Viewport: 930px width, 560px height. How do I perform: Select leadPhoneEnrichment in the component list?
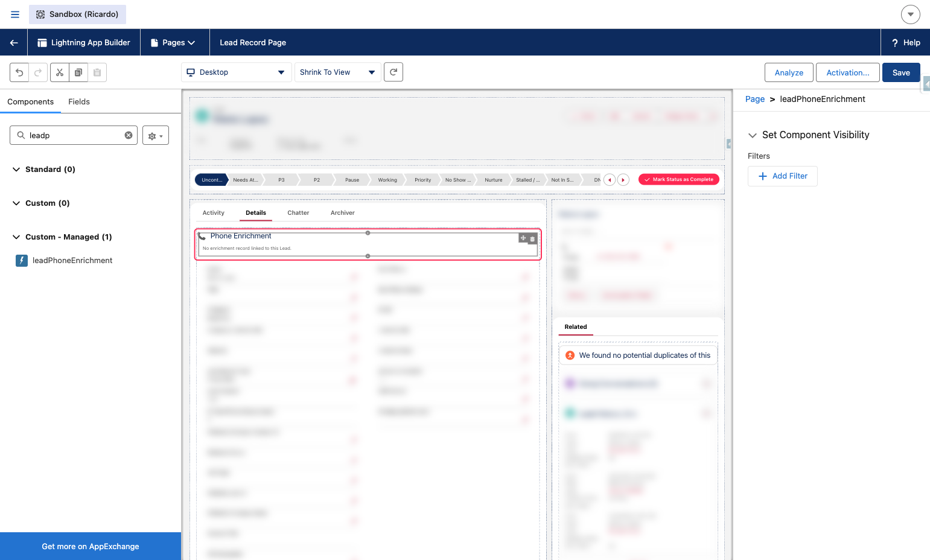(x=72, y=261)
